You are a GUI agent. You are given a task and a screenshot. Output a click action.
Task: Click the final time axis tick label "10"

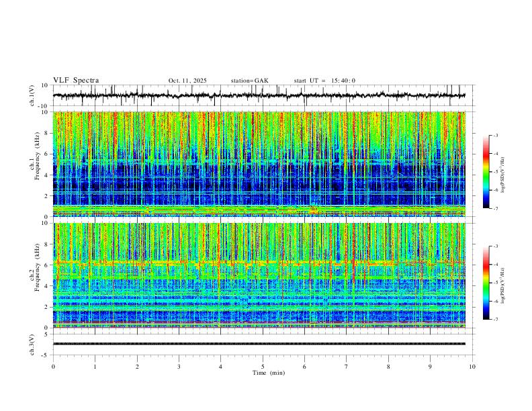coord(472,367)
